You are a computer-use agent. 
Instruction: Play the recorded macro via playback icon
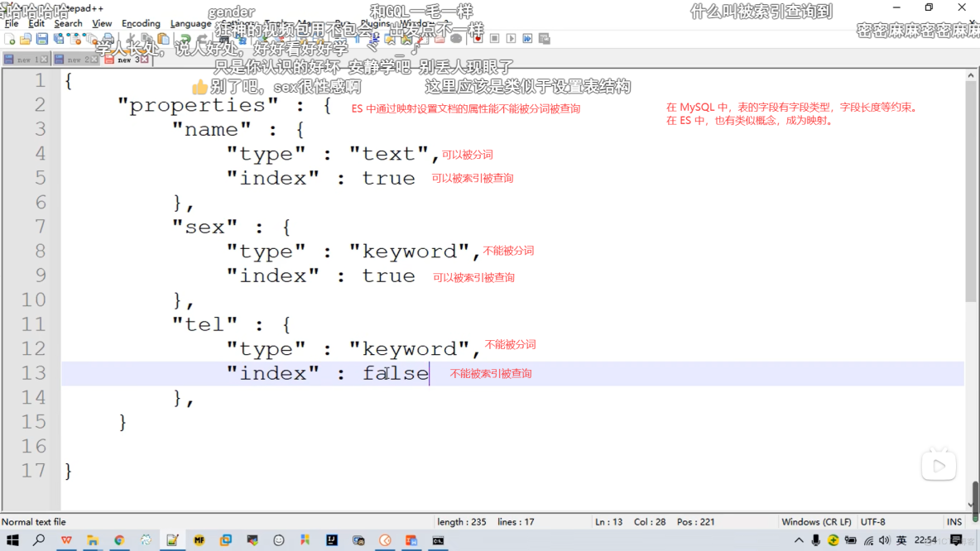click(511, 38)
